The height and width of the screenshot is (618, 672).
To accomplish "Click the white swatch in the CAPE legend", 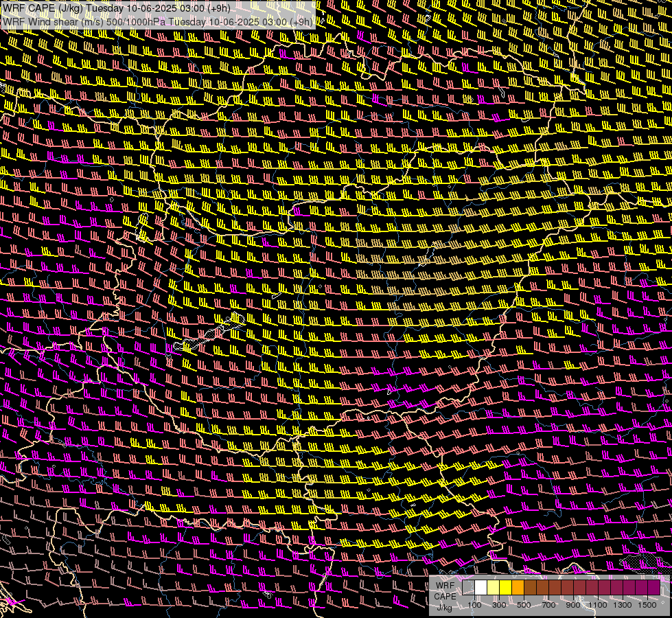I will [481, 588].
